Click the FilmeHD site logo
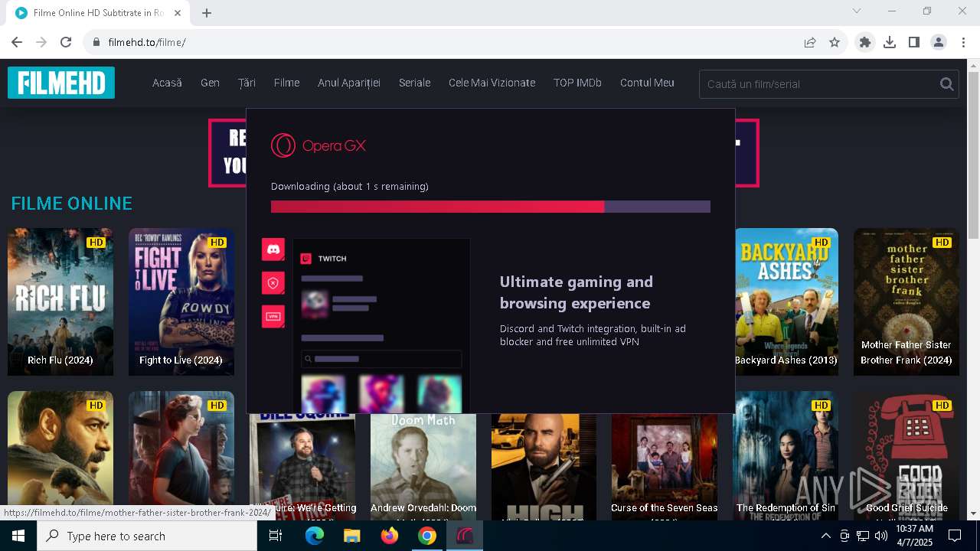The width and height of the screenshot is (980, 551). coord(61,83)
